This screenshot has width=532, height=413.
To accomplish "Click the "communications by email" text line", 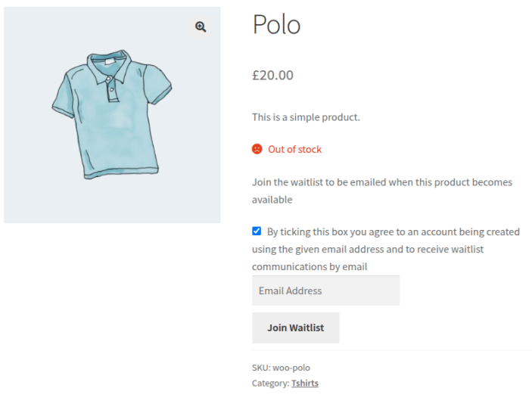I will click(x=310, y=266).
